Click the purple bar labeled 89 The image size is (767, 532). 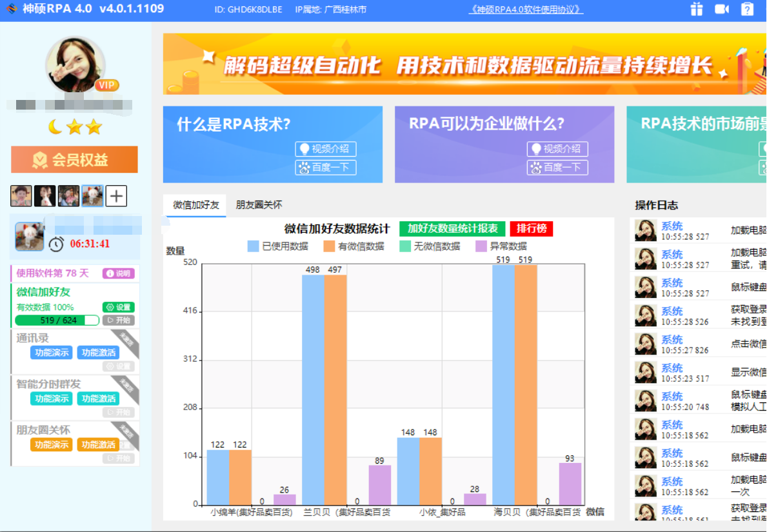(x=379, y=484)
